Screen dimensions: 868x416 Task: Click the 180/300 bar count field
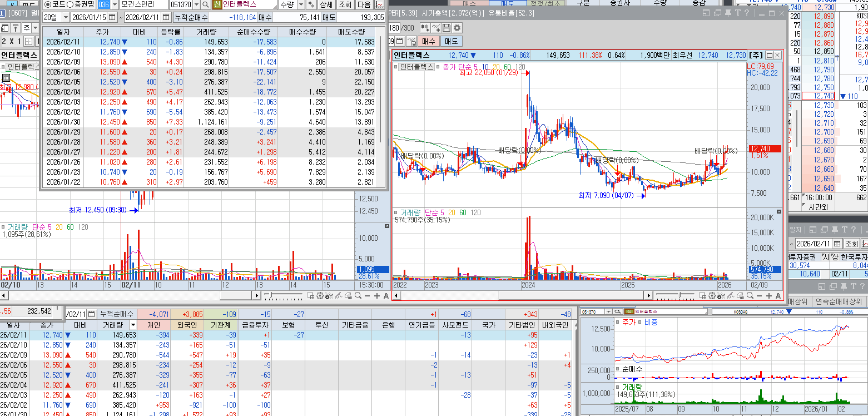click(x=394, y=28)
